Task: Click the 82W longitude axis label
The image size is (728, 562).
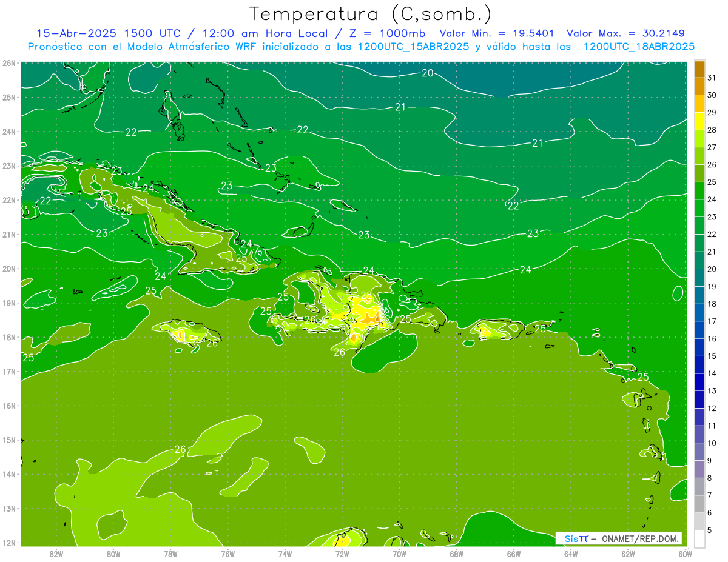Action: point(56,554)
